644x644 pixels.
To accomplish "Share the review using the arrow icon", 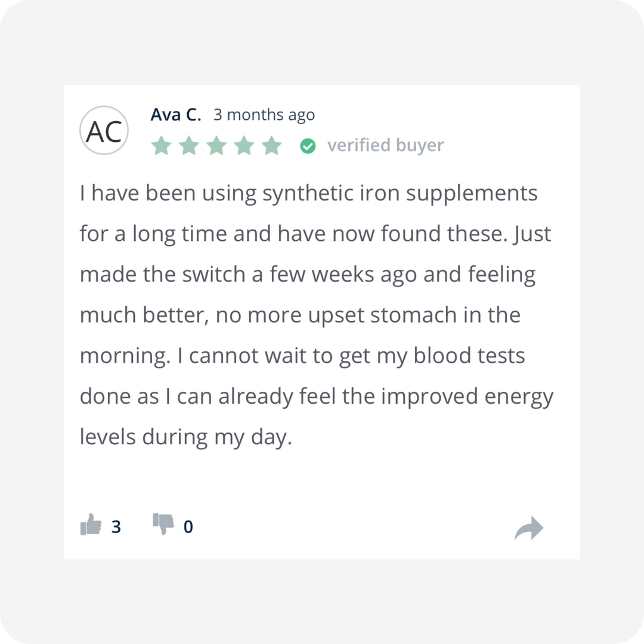I will 529,528.
